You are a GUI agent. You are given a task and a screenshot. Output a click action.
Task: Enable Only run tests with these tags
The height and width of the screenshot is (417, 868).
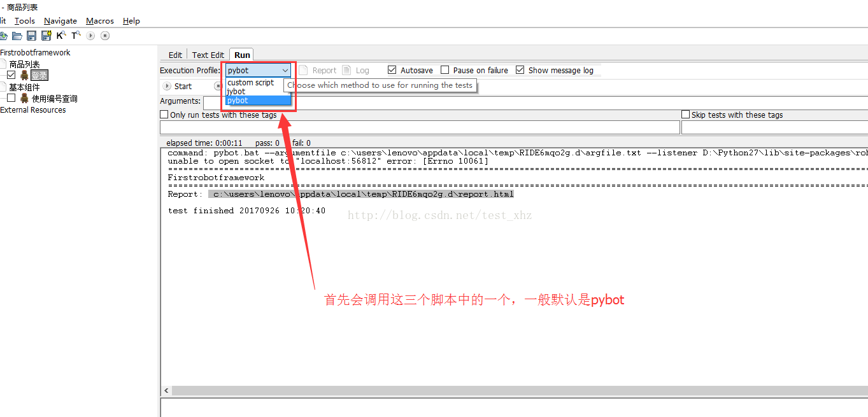(x=164, y=115)
